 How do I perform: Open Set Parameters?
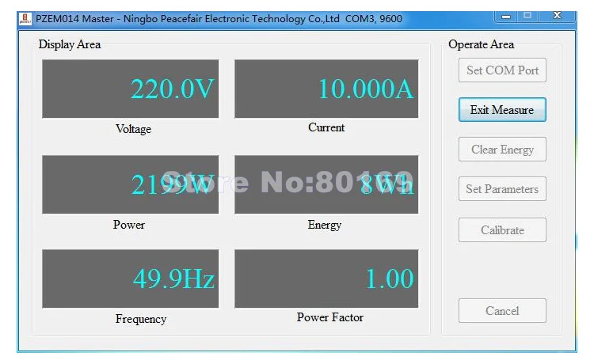point(502,189)
